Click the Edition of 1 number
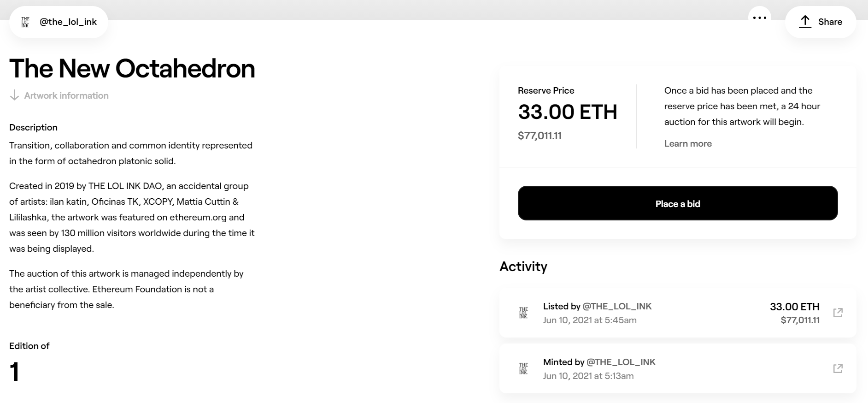Screen dimensions: 868x403 [x=14, y=372]
